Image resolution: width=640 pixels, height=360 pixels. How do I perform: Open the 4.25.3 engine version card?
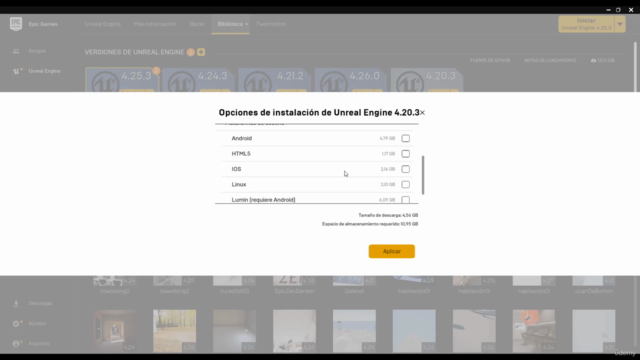(122, 80)
